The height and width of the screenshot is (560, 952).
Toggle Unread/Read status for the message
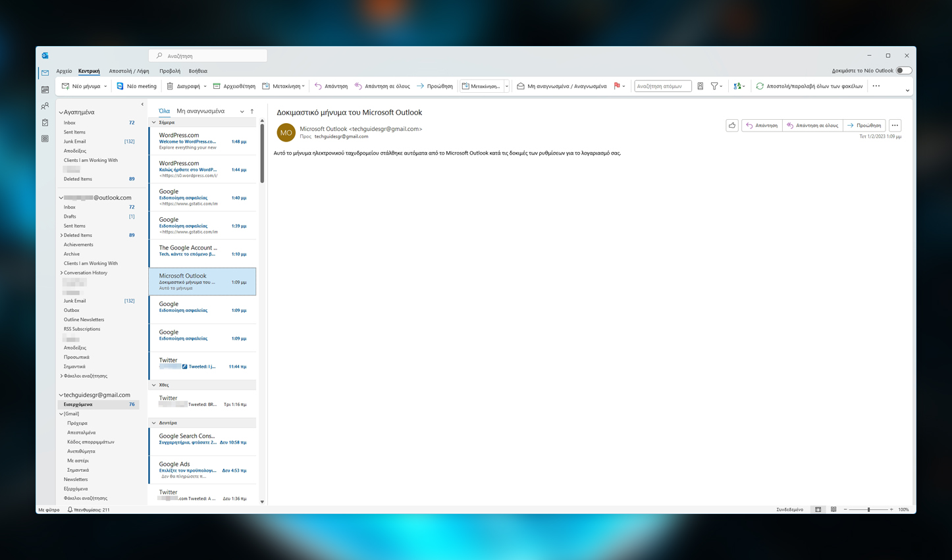click(x=561, y=86)
